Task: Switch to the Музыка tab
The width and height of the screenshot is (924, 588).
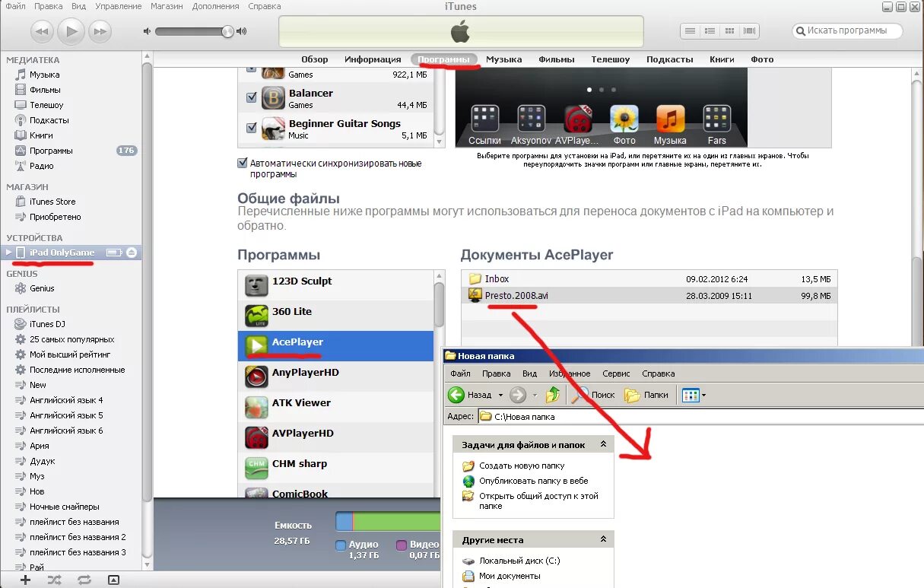Action: 503,59
